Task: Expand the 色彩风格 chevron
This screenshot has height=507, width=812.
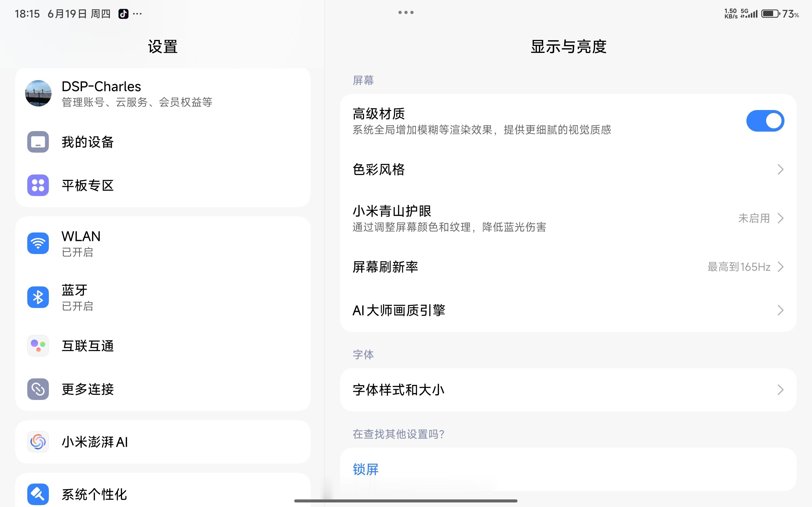Action: 780,169
